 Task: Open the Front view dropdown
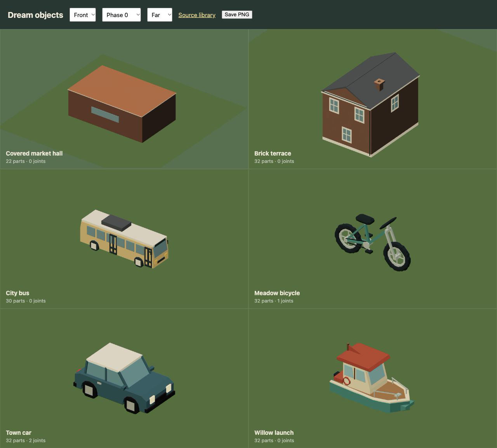tap(83, 15)
